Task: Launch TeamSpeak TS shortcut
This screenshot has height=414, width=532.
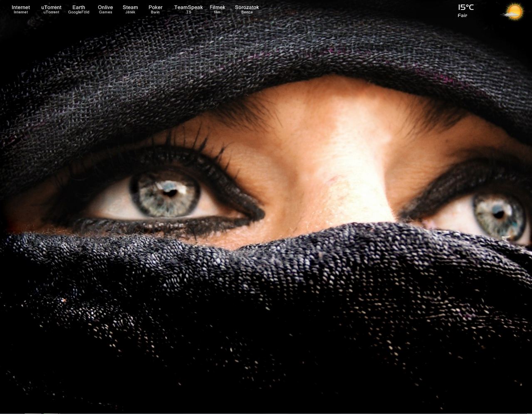Action: (x=188, y=9)
